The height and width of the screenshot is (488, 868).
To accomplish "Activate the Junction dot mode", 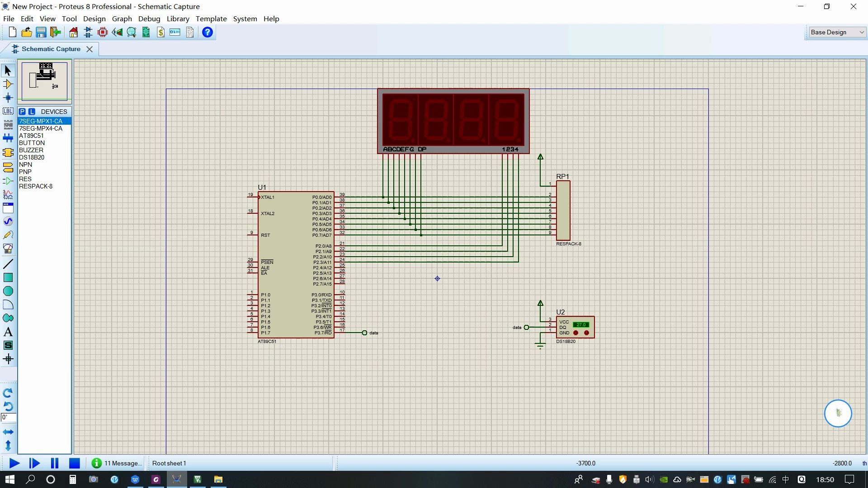I will pyautogui.click(x=8, y=98).
